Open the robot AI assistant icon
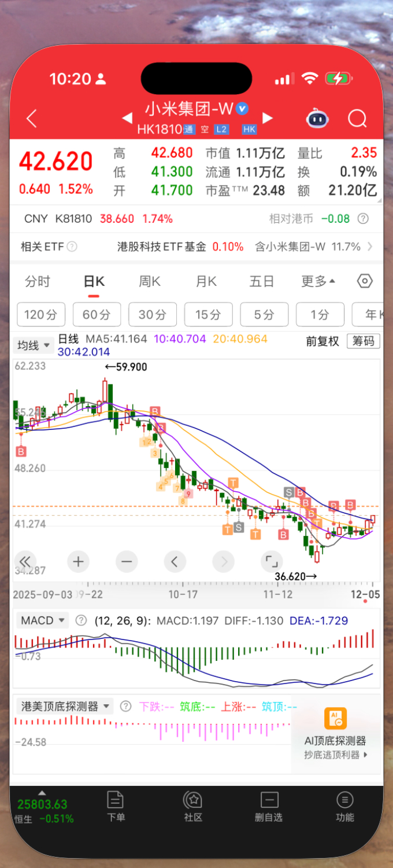Screen dimensions: 393x868 click(x=317, y=119)
